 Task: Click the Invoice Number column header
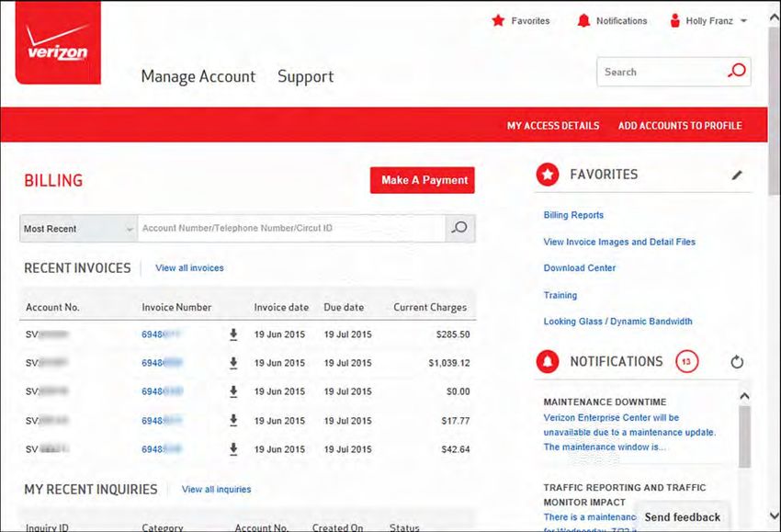click(176, 307)
